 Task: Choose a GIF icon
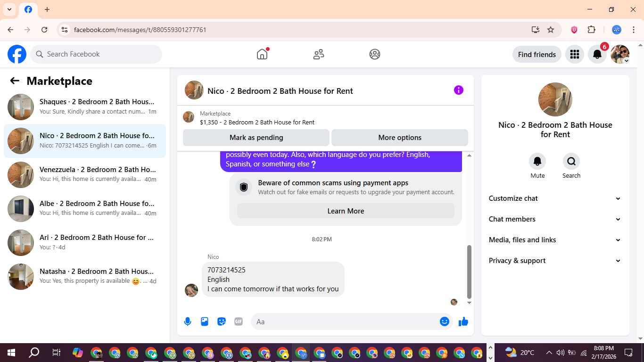coord(239,321)
